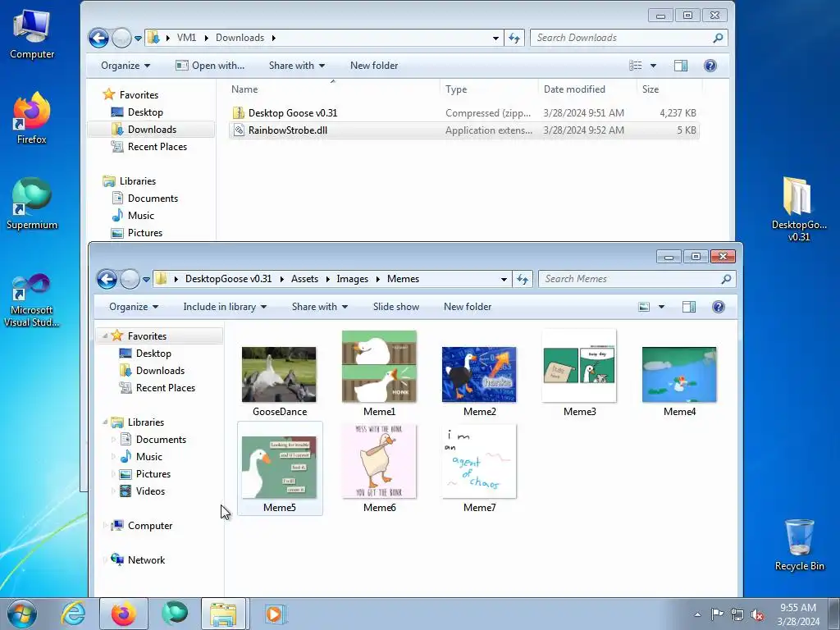Viewport: 840px width, 630px height.
Task: Refresh the Downloads window address bar
Action: pos(514,38)
